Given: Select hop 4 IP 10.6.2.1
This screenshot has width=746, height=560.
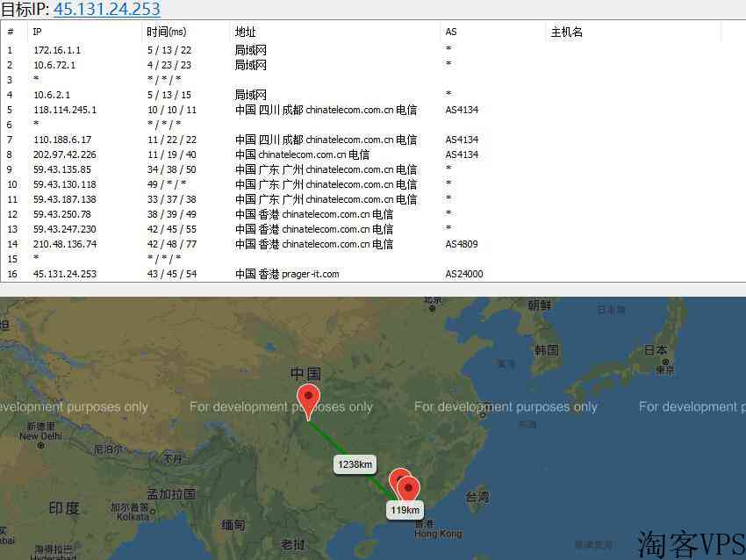Looking at the screenshot, I should coord(52,95).
